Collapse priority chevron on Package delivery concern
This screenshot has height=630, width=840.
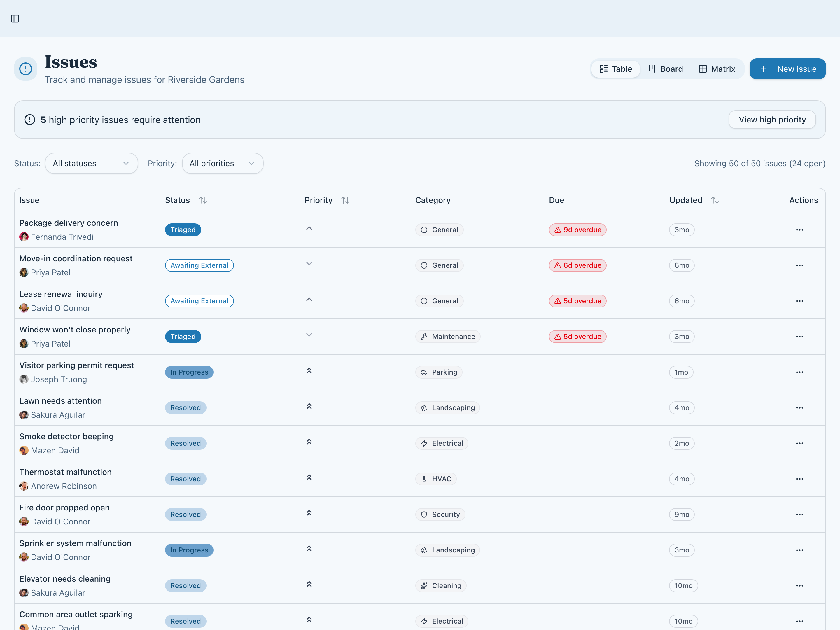coord(309,228)
